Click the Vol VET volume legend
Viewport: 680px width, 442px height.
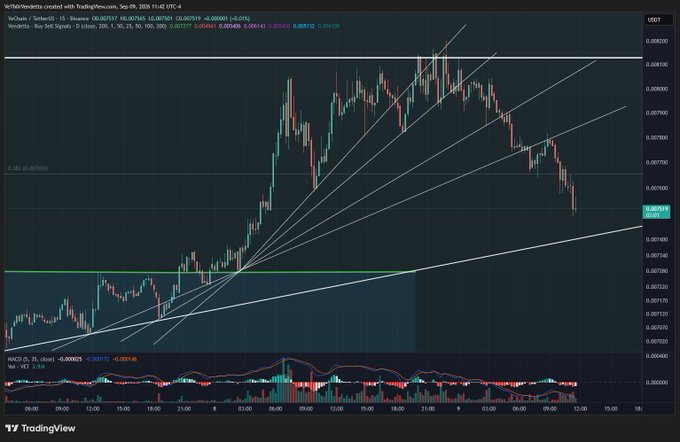tap(26, 367)
